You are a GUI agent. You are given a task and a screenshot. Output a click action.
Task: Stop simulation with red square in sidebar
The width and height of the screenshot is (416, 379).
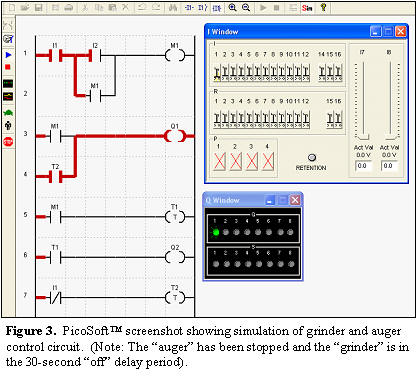(8, 67)
